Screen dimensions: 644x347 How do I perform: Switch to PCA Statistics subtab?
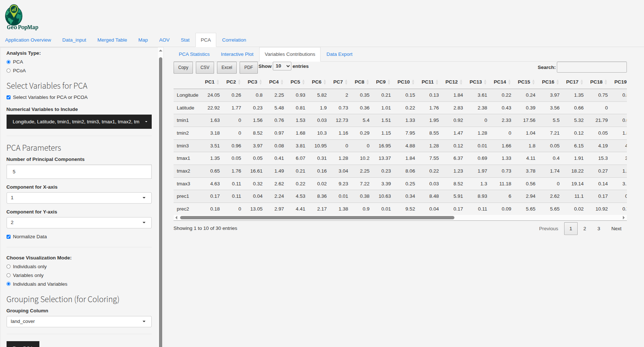point(194,54)
